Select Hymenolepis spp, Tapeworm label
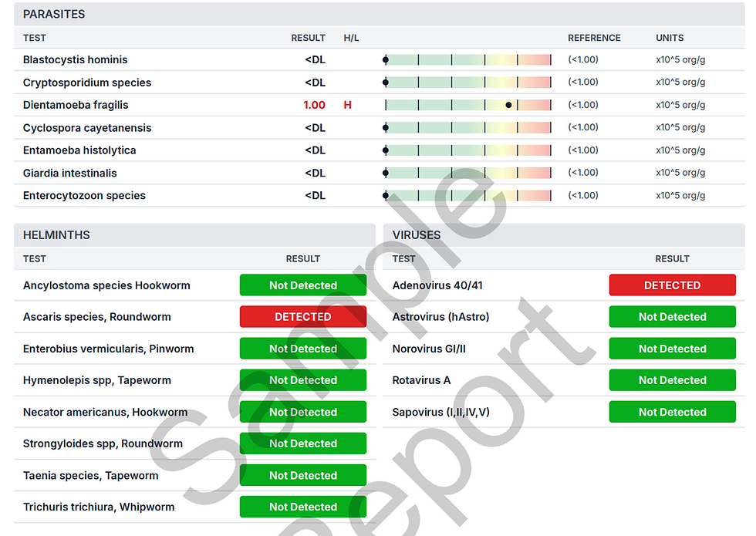Image resolution: width=756 pixels, height=536 pixels. tap(97, 380)
